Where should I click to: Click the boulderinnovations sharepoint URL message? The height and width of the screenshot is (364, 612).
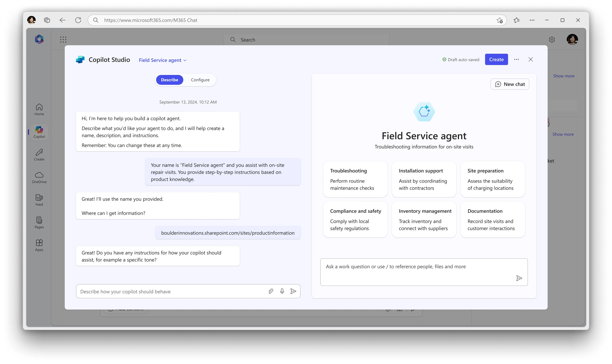click(228, 233)
